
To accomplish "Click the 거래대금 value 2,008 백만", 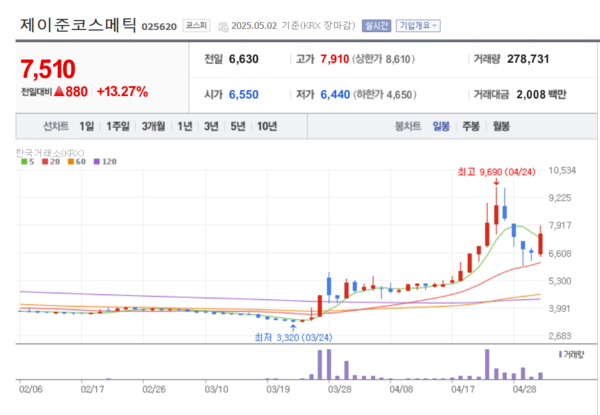I will point(541,94).
